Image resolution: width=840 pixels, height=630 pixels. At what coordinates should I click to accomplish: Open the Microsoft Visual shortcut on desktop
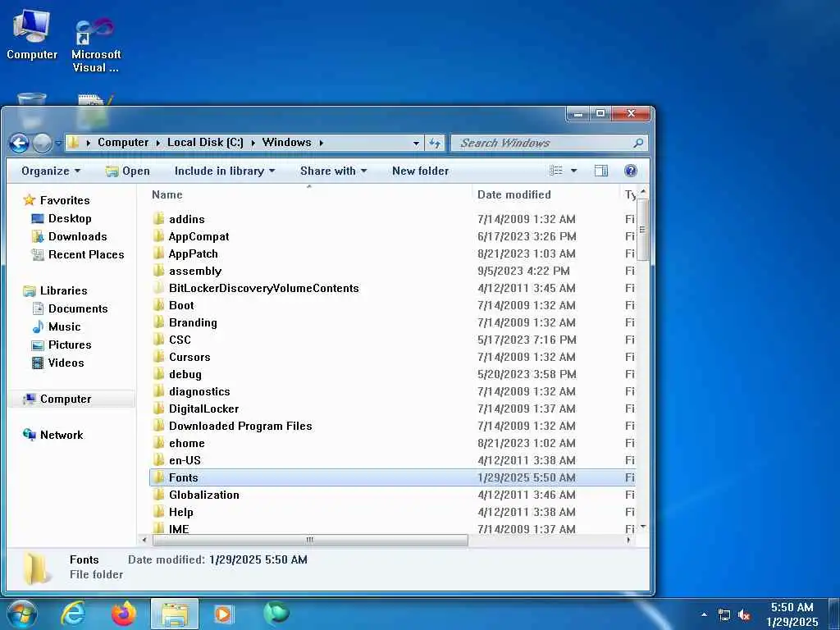tap(96, 46)
